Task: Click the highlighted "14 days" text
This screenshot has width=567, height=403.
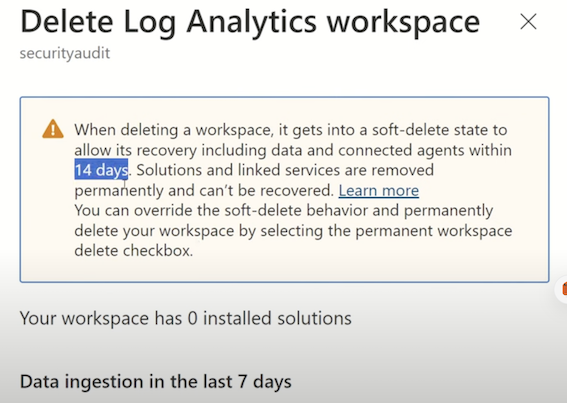Action: click(101, 170)
